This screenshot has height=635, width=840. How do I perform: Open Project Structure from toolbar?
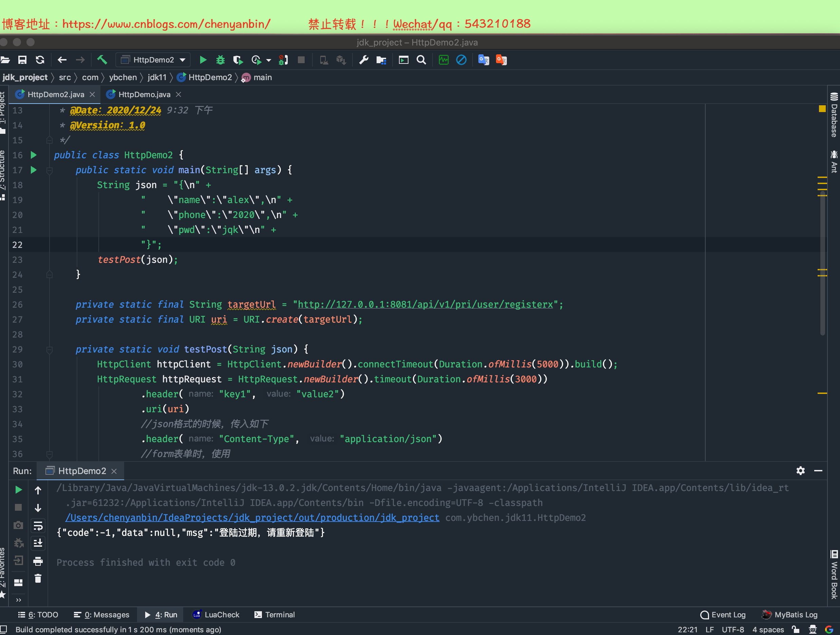[x=381, y=60]
